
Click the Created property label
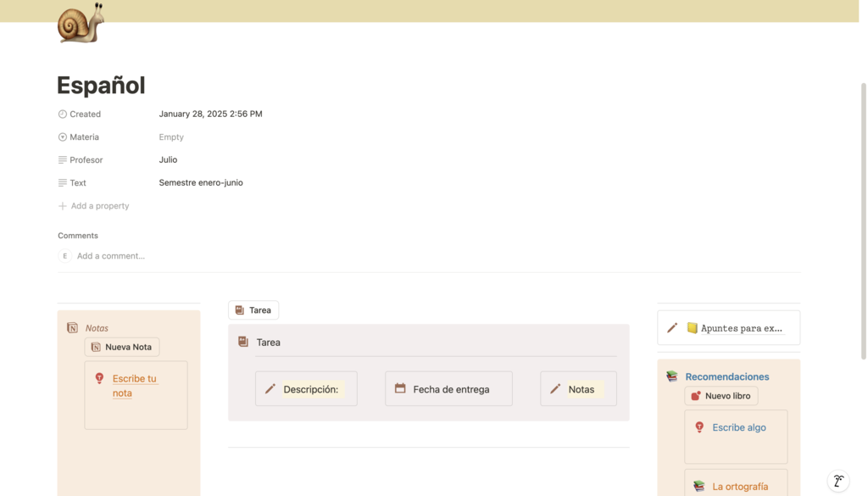(86, 114)
